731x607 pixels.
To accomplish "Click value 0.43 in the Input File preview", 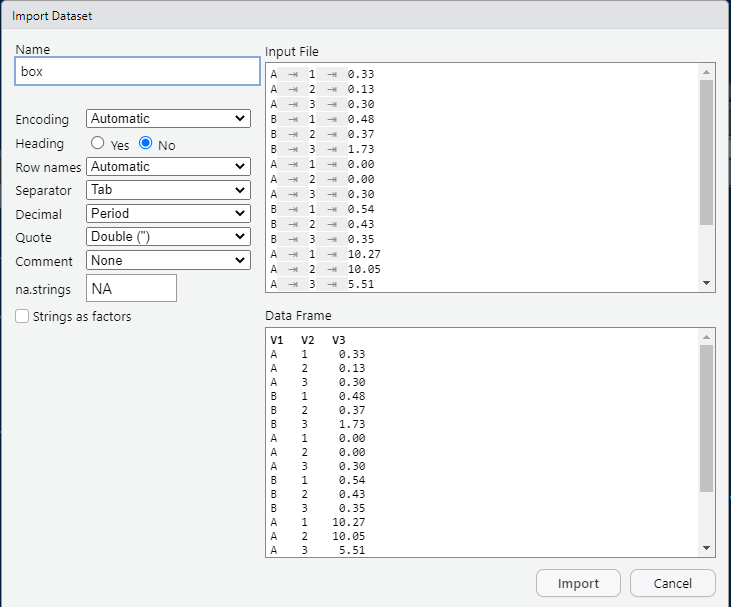I will coord(361,224).
